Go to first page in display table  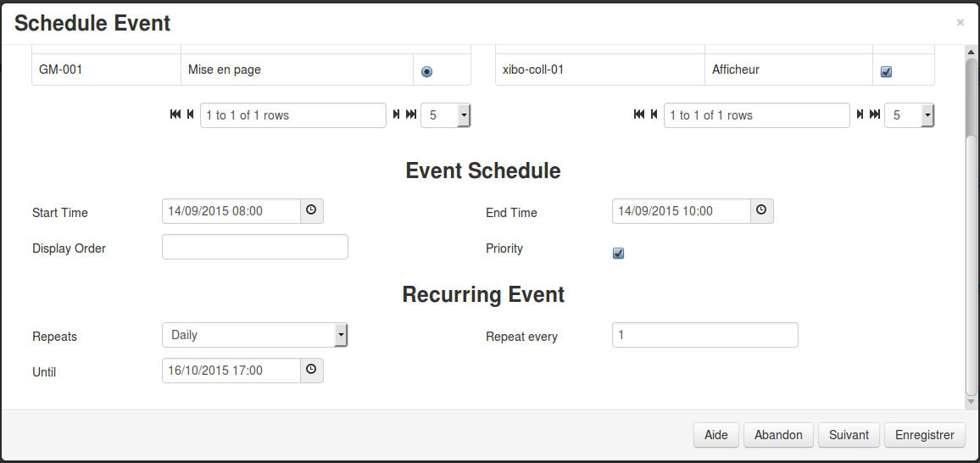point(639,114)
